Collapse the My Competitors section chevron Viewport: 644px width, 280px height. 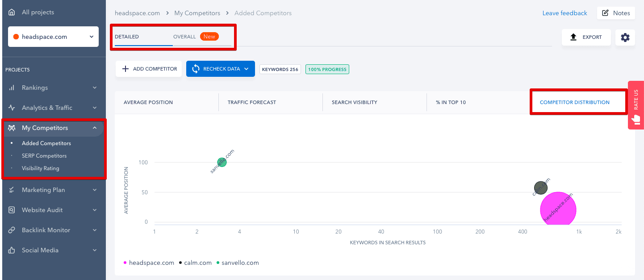click(95, 128)
